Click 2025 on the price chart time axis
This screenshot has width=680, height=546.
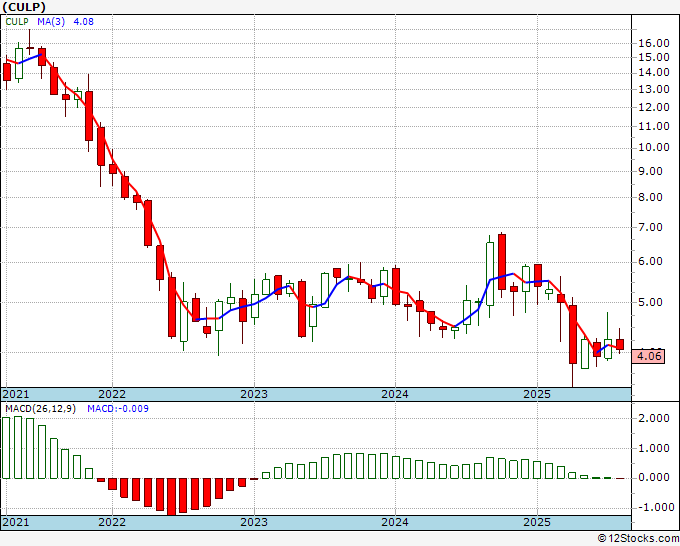537,394
